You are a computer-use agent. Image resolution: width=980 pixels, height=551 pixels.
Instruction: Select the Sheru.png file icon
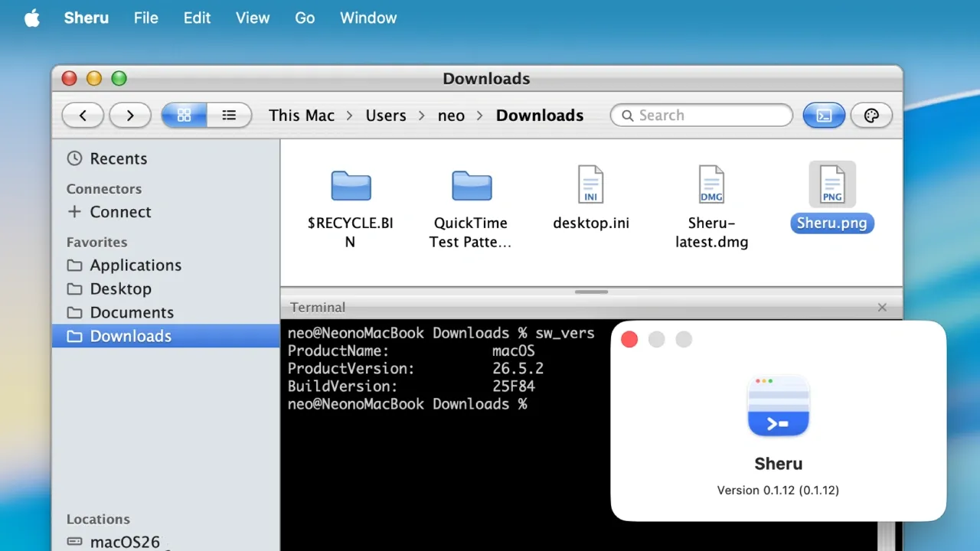point(832,184)
